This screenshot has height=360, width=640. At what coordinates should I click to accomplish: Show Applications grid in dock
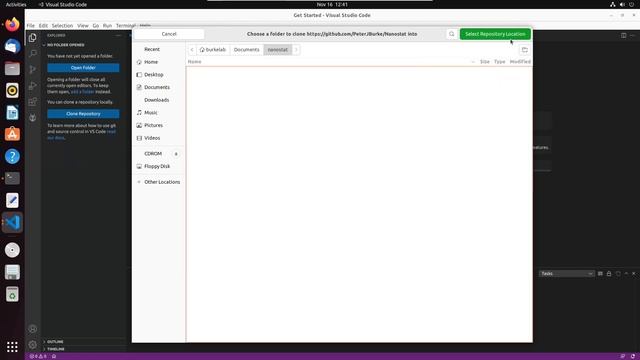click(12, 347)
